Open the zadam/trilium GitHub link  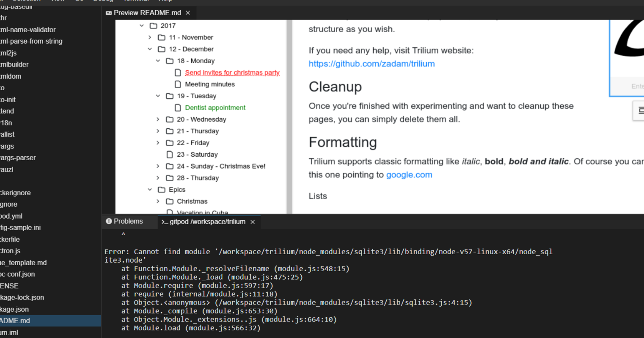click(372, 64)
